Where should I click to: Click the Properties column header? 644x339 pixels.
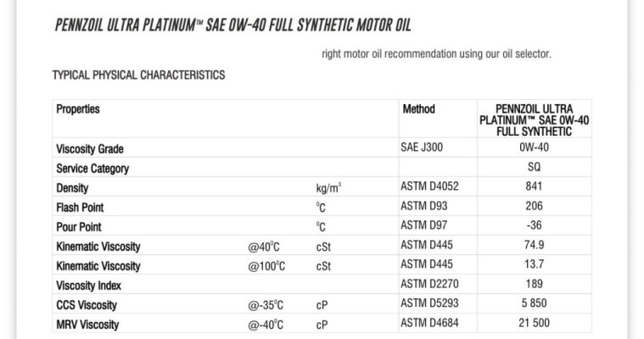click(x=78, y=109)
